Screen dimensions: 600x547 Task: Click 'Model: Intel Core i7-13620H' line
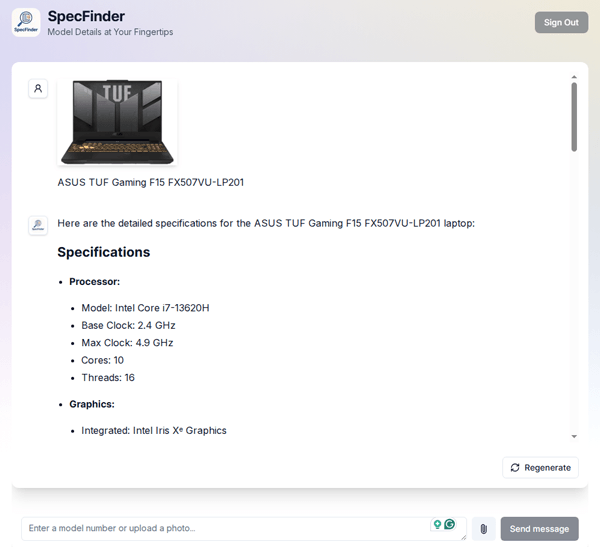145,308
